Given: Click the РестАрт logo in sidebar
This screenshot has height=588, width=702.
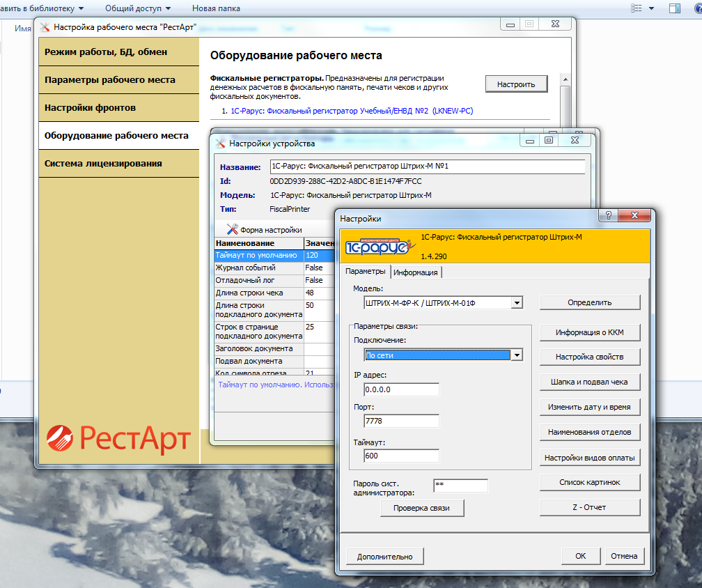Looking at the screenshot, I should pos(118,438).
